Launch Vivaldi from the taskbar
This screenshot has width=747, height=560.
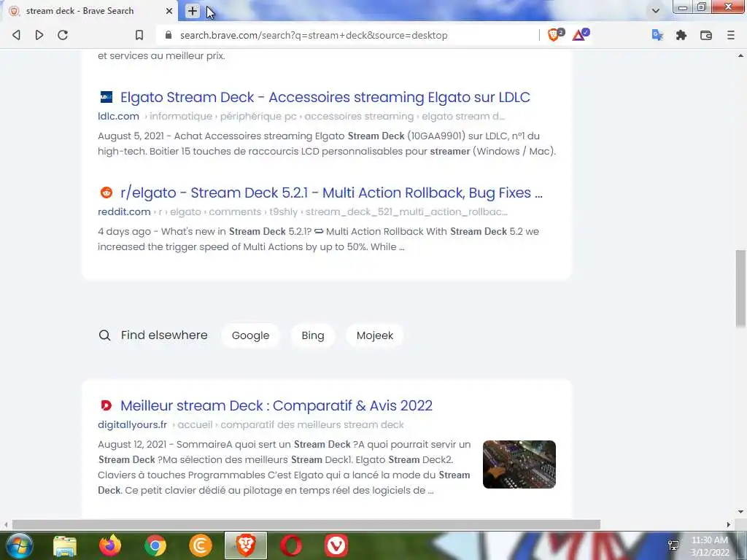click(336, 545)
